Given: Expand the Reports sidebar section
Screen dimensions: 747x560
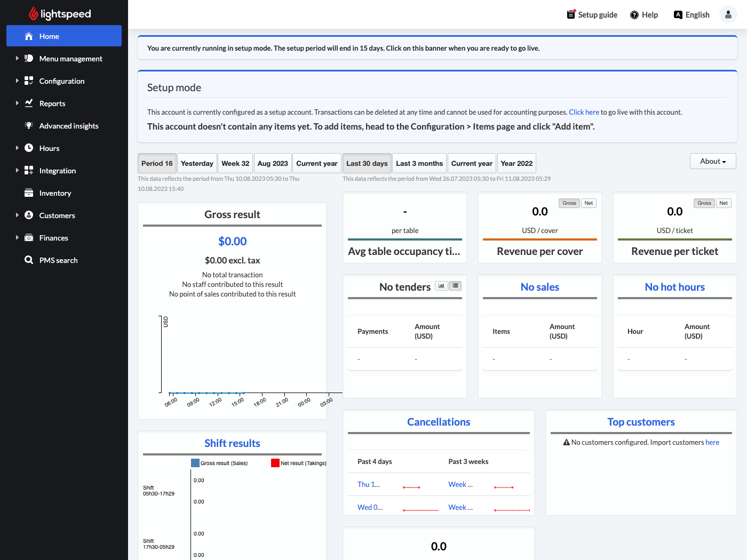Looking at the screenshot, I should (x=17, y=103).
